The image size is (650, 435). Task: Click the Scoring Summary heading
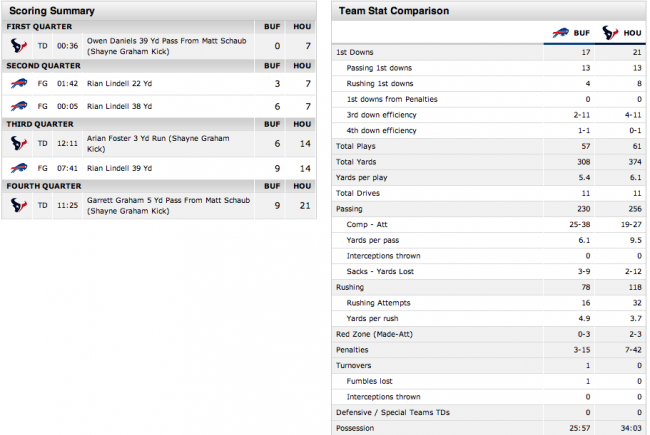point(52,11)
